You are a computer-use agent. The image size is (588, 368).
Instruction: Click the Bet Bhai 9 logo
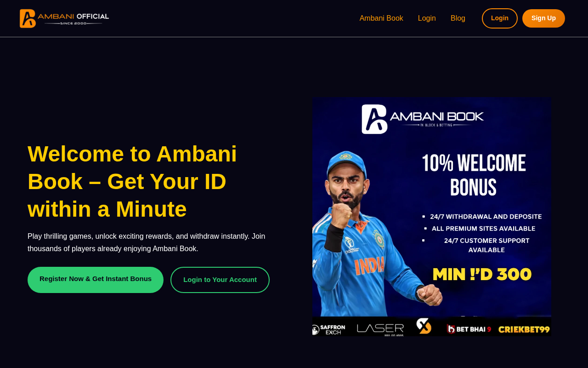point(469,329)
